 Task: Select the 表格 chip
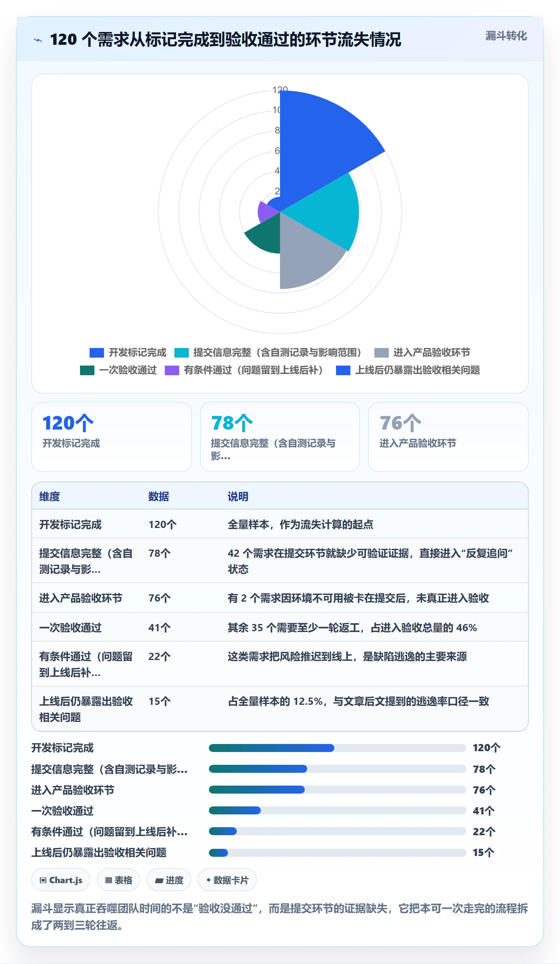coord(118,880)
